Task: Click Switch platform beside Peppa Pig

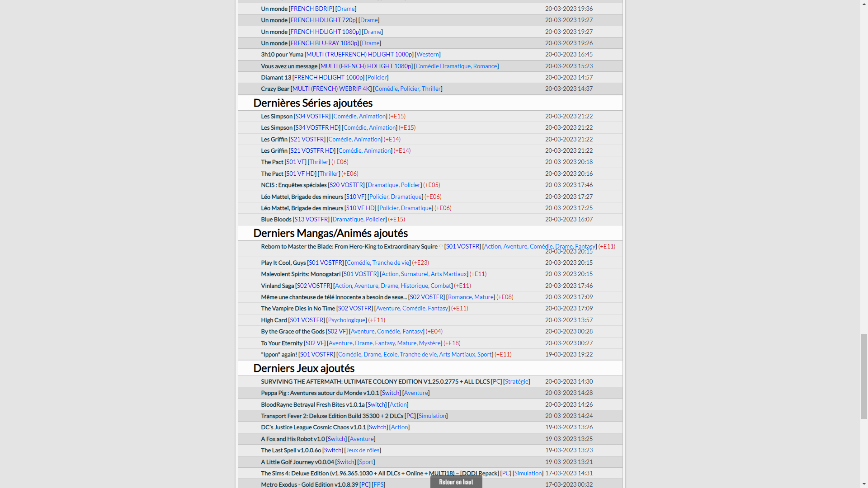Action: tap(391, 393)
